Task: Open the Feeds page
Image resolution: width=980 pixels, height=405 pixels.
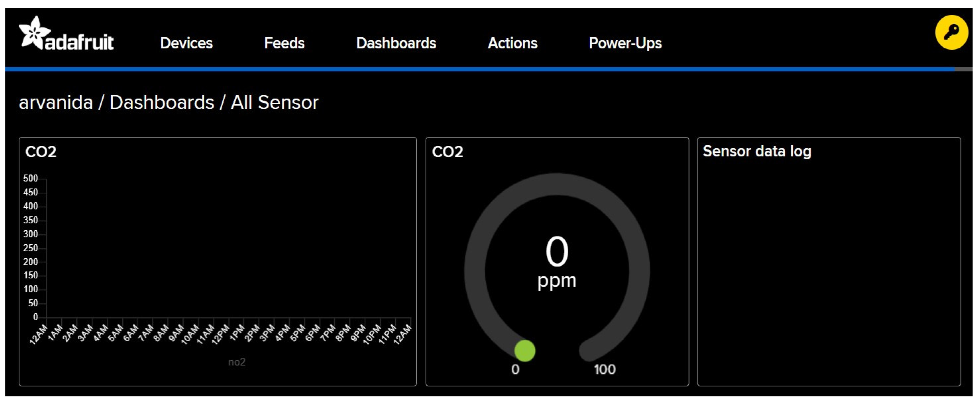Action: (284, 43)
